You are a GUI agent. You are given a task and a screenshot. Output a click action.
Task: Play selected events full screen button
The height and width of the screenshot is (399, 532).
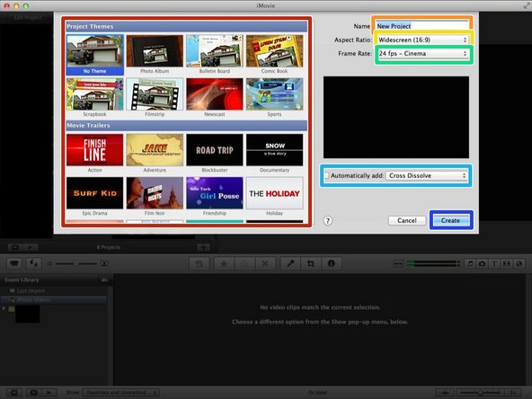pyautogui.click(x=33, y=393)
